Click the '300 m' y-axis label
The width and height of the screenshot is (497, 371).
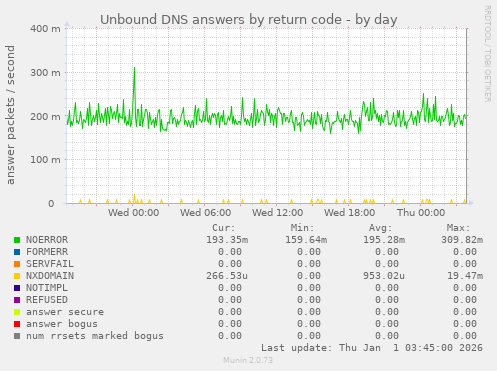[46, 72]
